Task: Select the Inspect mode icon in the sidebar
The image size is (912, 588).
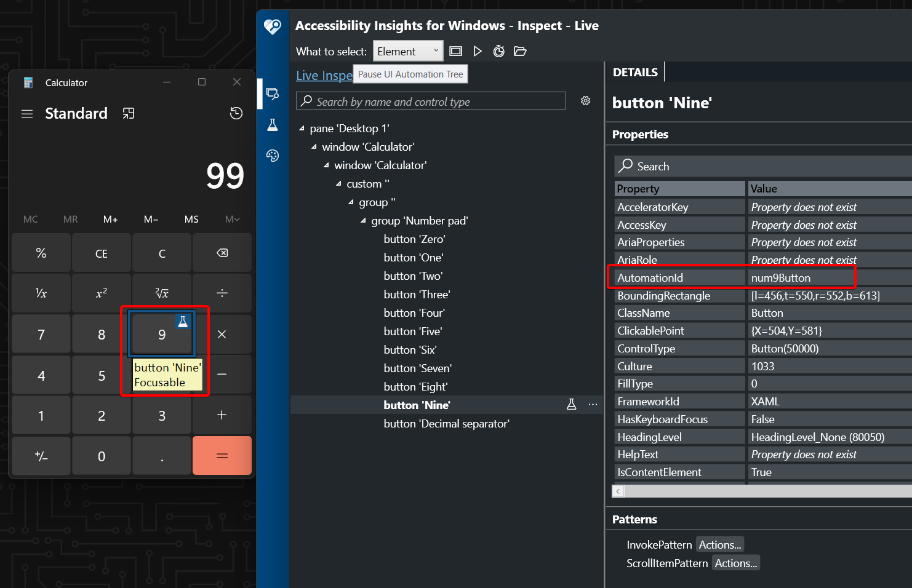Action: coord(273,94)
